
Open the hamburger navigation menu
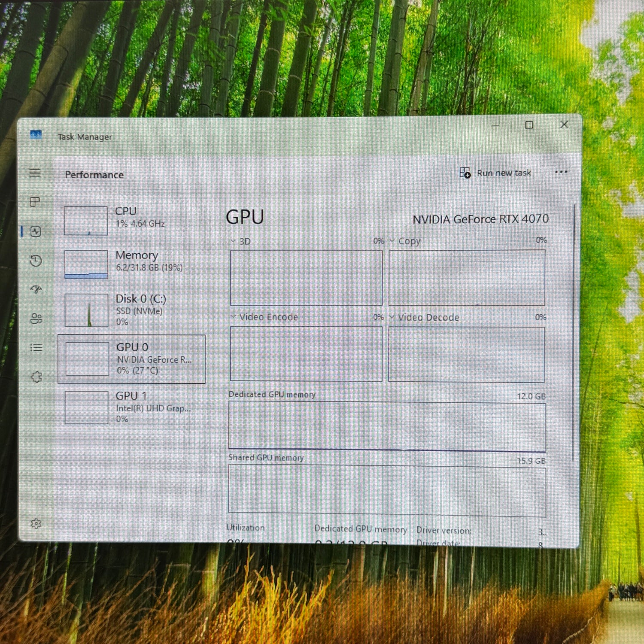pyautogui.click(x=35, y=173)
